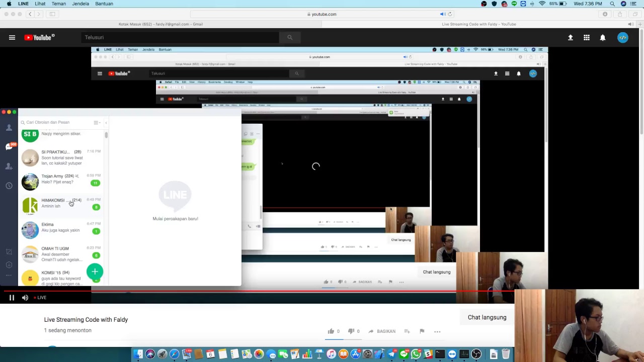
Task: Open the Trojan Army chat
Action: point(61,182)
